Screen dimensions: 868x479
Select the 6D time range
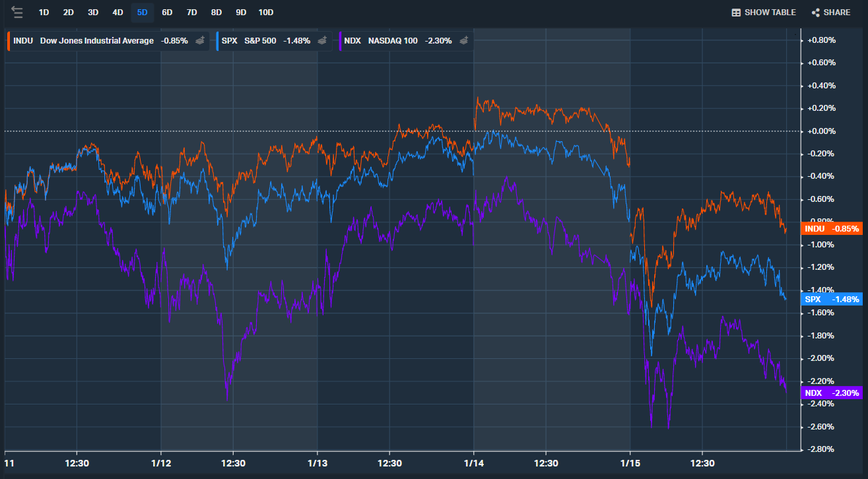167,13
